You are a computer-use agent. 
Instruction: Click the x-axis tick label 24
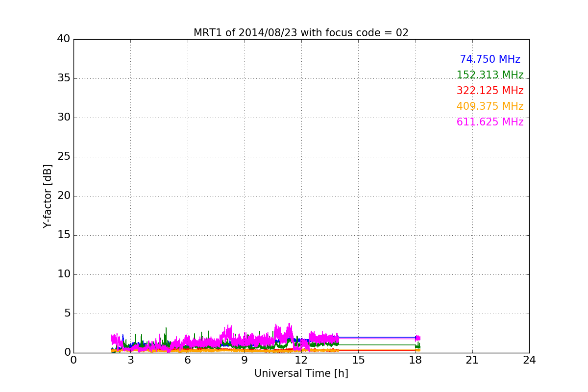tap(529, 360)
